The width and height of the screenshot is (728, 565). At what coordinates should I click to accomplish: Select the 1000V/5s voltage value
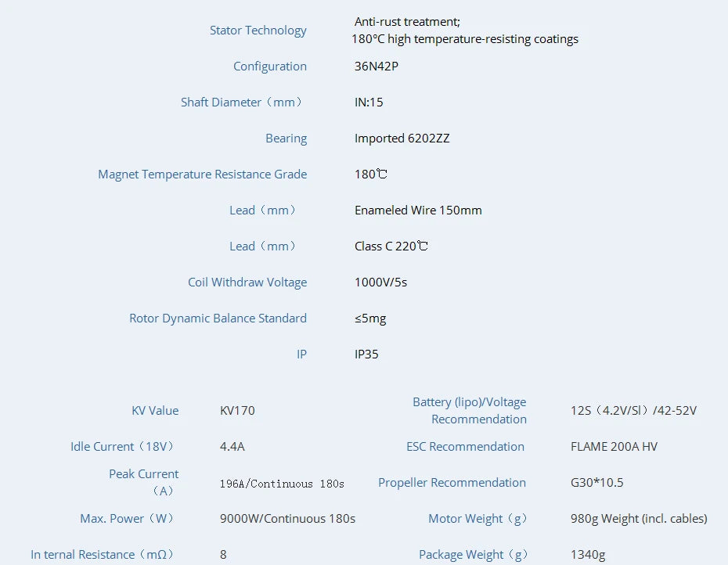pos(383,282)
